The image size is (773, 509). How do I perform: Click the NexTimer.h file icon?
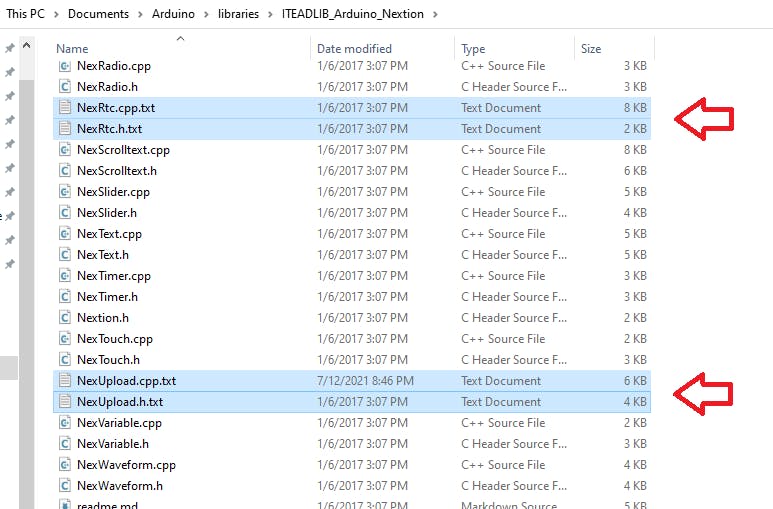coord(65,296)
